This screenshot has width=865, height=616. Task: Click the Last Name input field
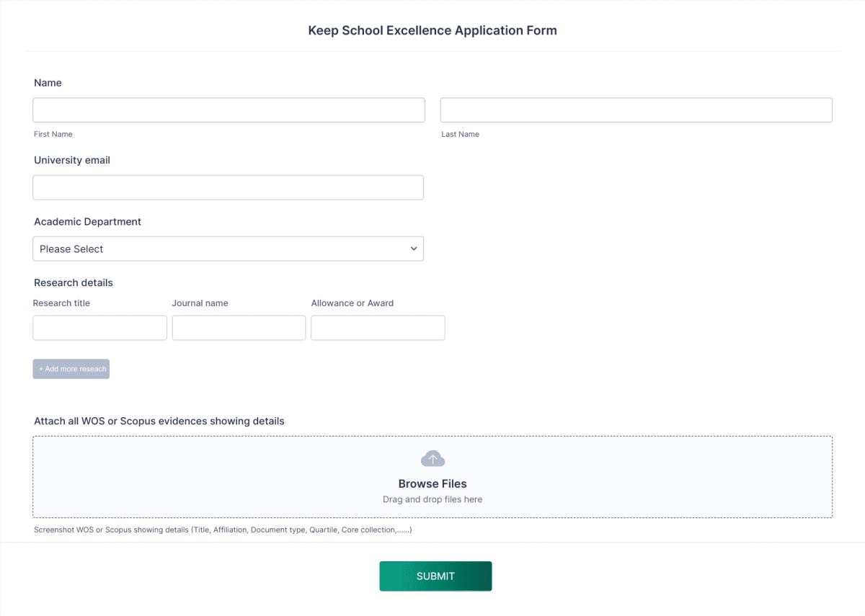tap(636, 110)
